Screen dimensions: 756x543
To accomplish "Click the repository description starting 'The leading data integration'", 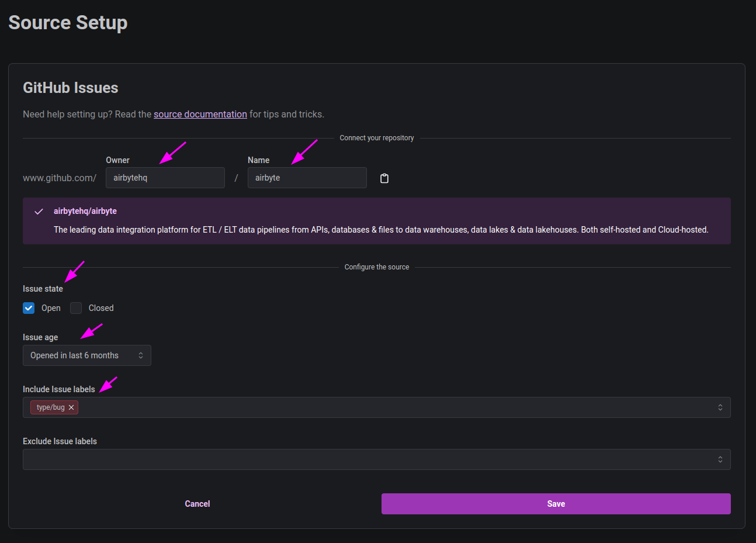I will click(x=381, y=230).
